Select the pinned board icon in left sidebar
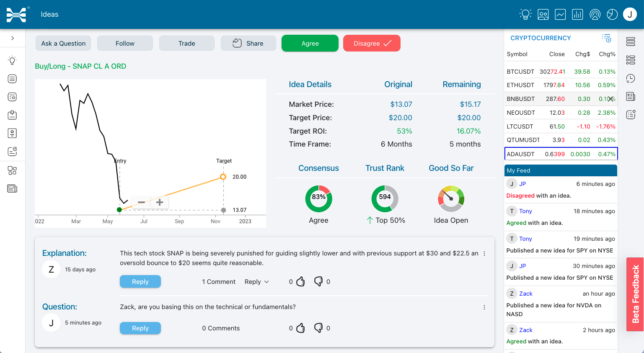 (x=12, y=115)
